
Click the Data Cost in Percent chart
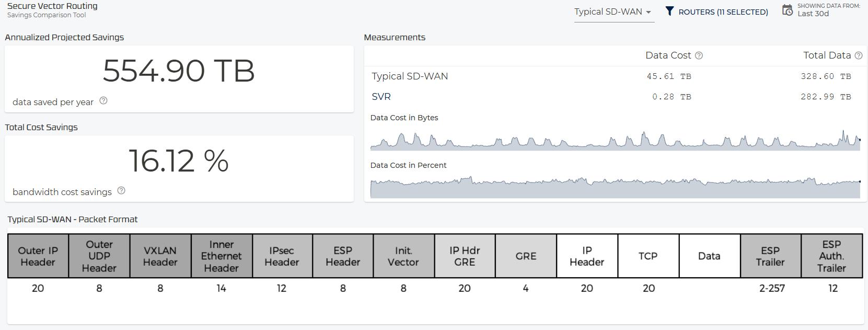pyautogui.click(x=615, y=187)
